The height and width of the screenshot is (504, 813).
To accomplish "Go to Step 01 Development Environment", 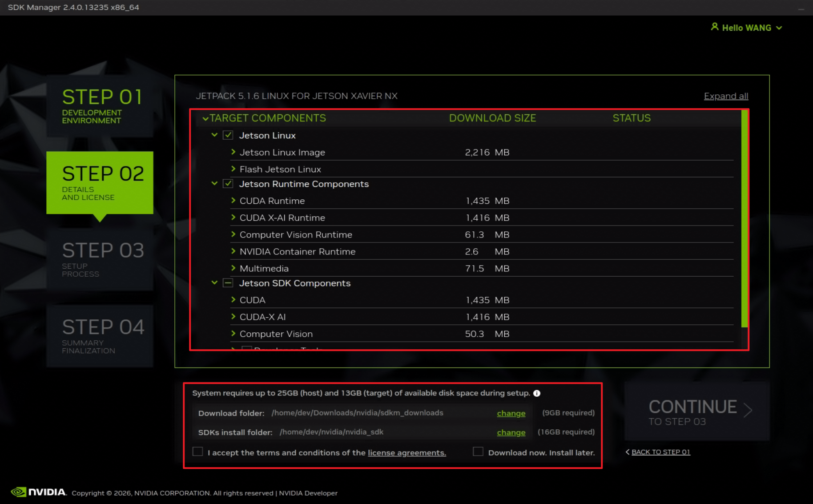I will click(100, 106).
